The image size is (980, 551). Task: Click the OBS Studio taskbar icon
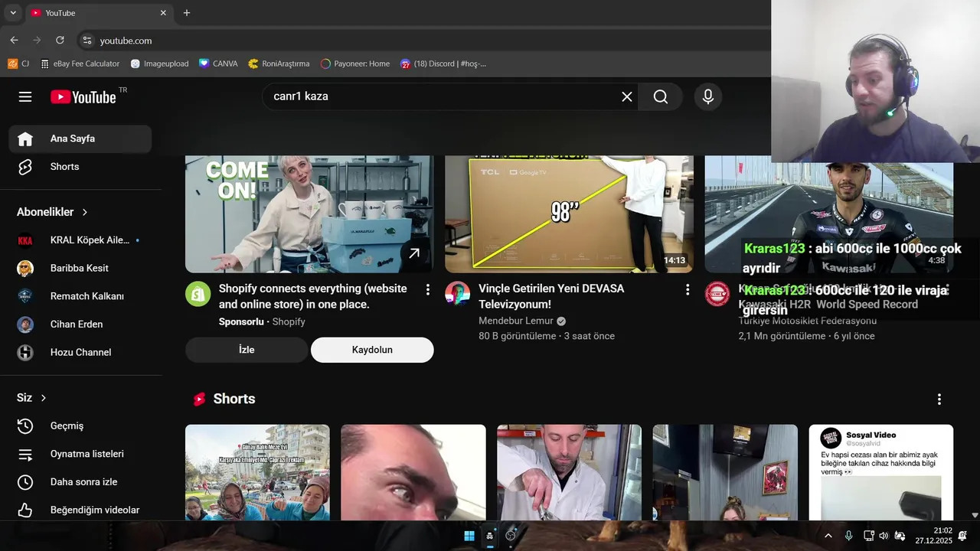[511, 536]
